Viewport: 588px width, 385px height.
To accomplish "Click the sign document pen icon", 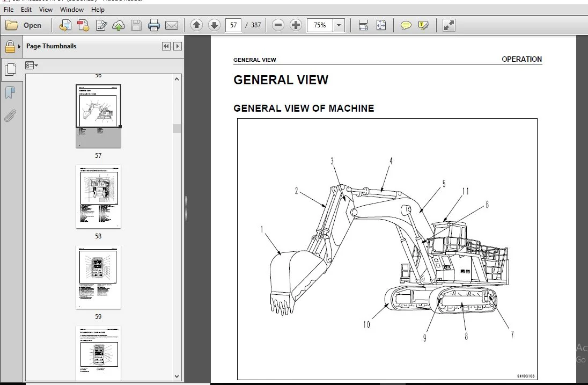I will [x=101, y=26].
